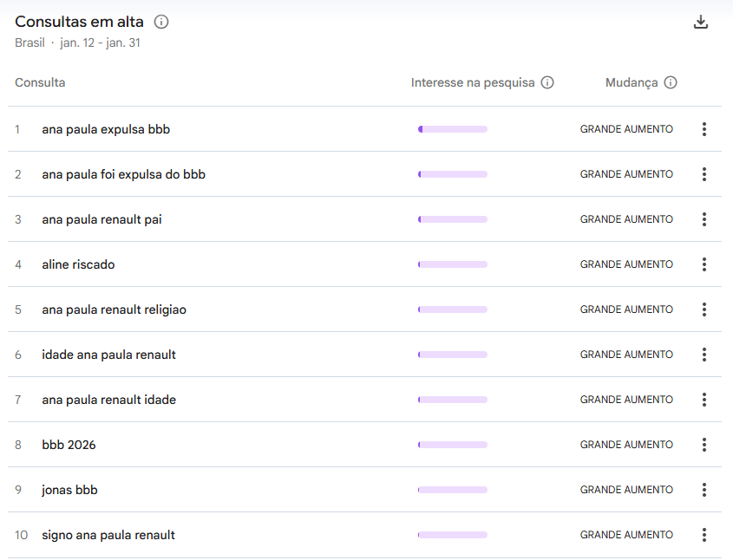Open more options for ana paula renault pai
This screenshot has height=560, width=733.
tap(704, 219)
